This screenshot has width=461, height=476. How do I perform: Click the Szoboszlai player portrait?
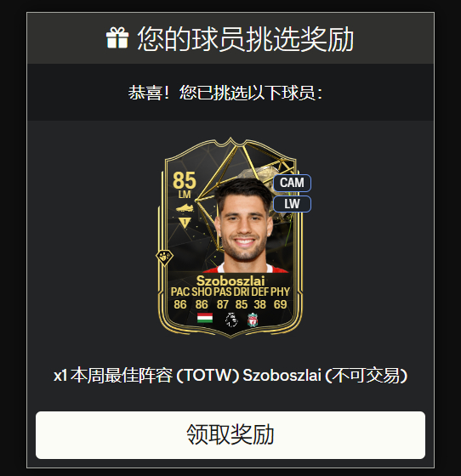(244, 226)
